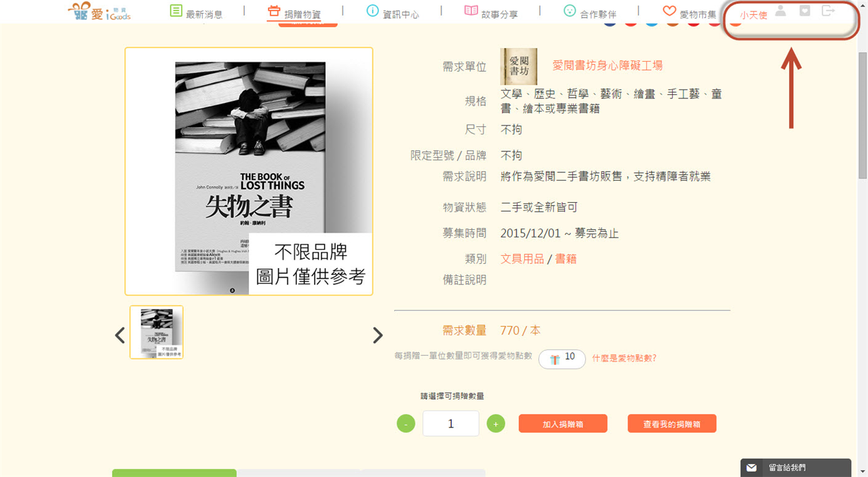Image resolution: width=868 pixels, height=477 pixels.
Task: Click the 資訊中心 info icon
Action: [x=372, y=11]
